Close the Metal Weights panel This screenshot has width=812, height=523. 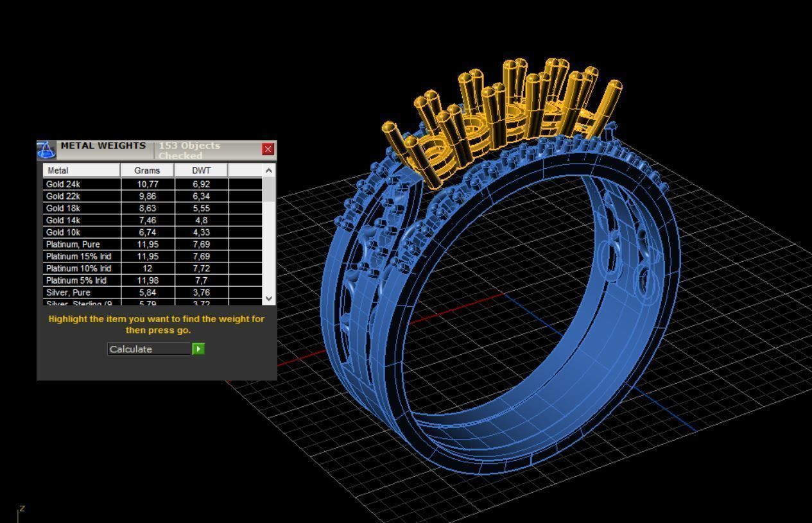(x=268, y=150)
